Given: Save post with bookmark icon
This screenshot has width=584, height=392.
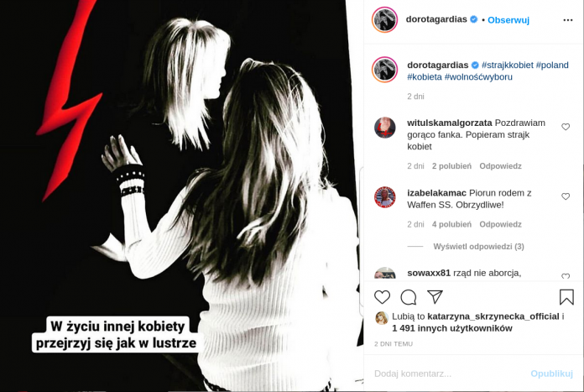Looking at the screenshot, I should (x=566, y=297).
